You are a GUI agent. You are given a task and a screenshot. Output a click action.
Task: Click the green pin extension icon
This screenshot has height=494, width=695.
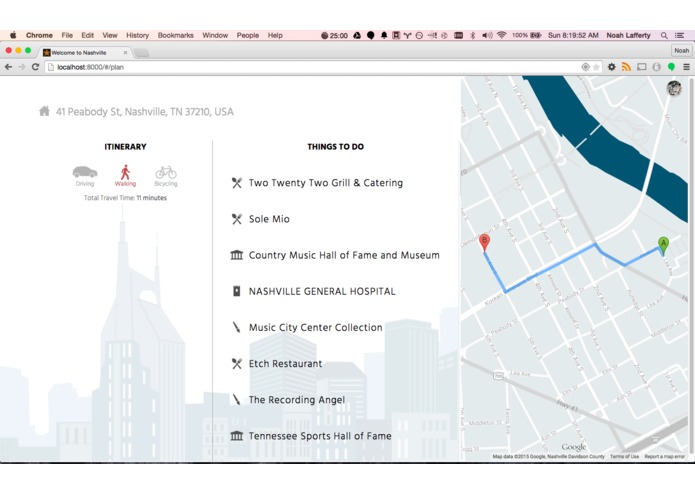click(672, 67)
